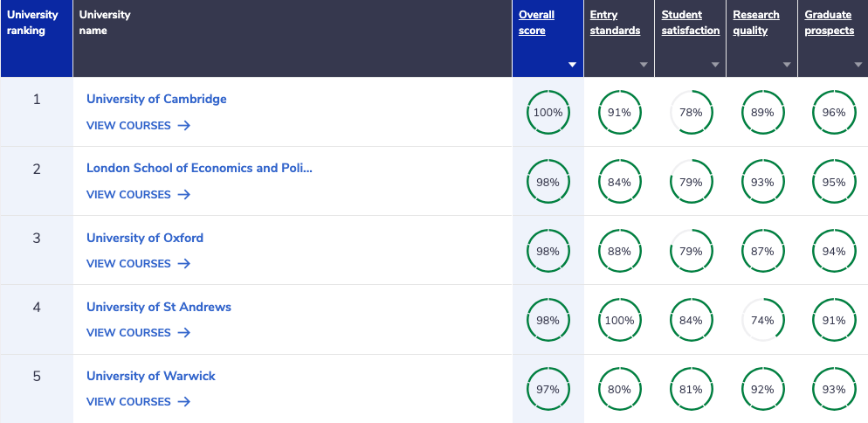
Task: Sort by Graduate prospects column header
Action: click(x=830, y=23)
